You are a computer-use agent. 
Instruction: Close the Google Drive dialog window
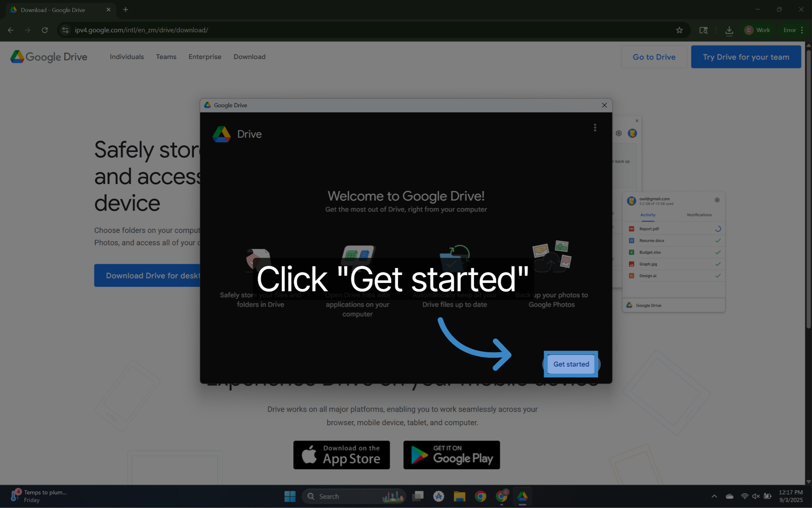click(604, 105)
